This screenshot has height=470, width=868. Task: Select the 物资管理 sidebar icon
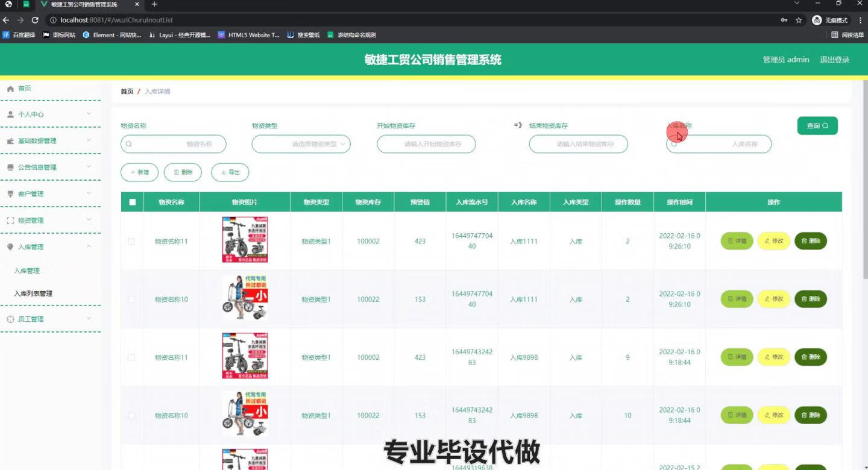(x=9, y=220)
